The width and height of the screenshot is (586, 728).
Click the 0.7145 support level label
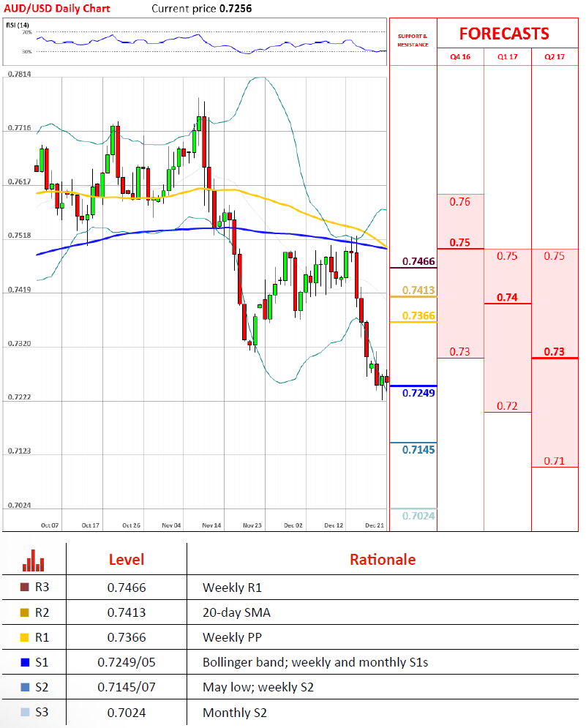[x=418, y=449]
